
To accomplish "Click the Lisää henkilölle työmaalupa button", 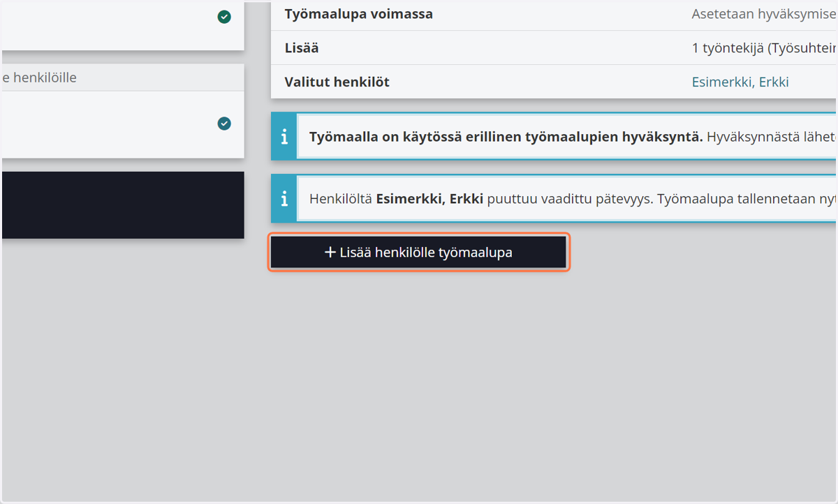I will point(418,252).
